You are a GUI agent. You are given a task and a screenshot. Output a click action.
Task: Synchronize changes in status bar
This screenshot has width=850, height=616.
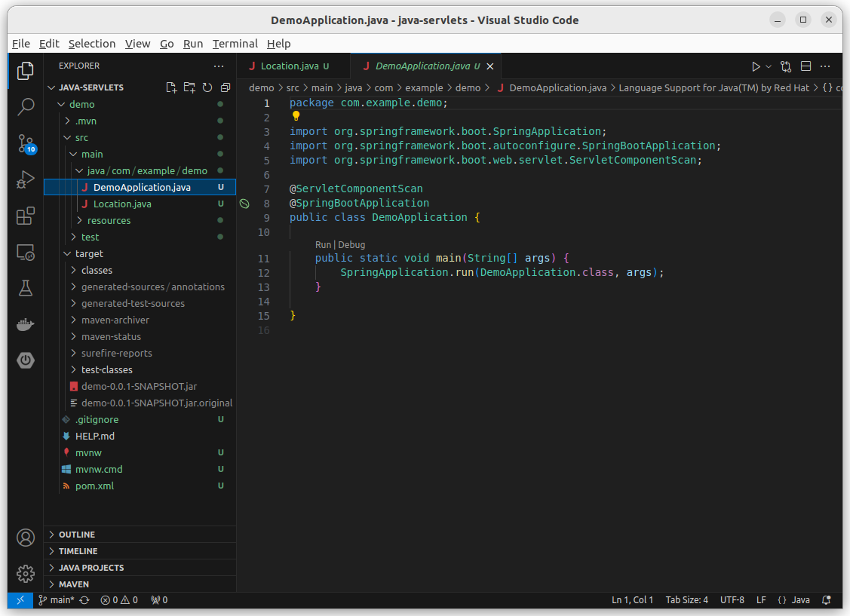[x=84, y=599]
